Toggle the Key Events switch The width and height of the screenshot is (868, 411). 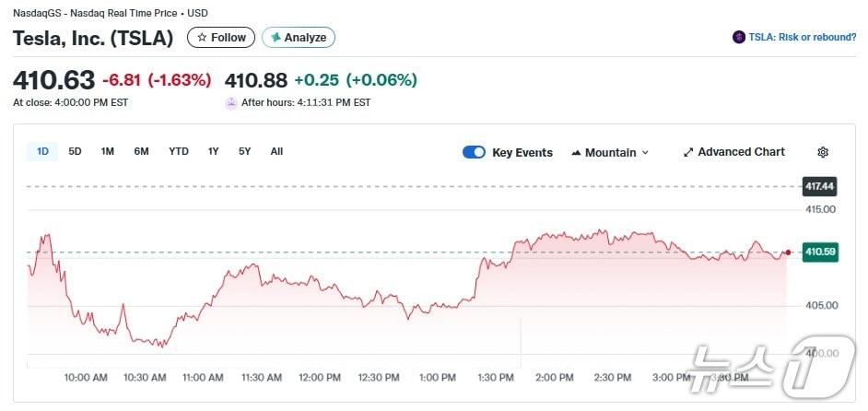[474, 152]
